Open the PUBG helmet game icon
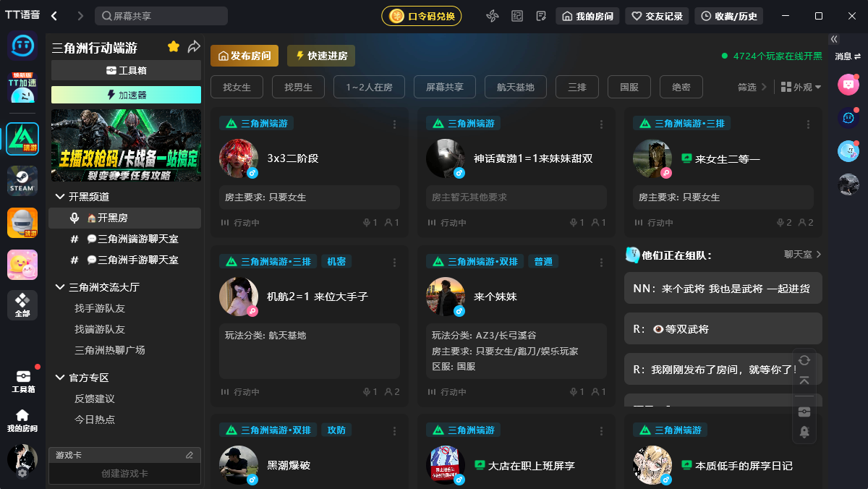This screenshot has height=489, width=868. click(x=22, y=223)
